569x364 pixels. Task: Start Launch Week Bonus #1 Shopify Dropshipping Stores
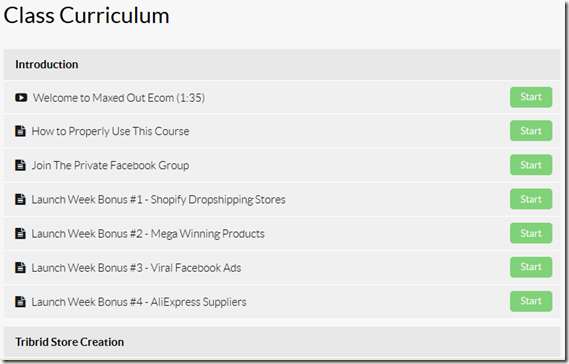(x=531, y=199)
